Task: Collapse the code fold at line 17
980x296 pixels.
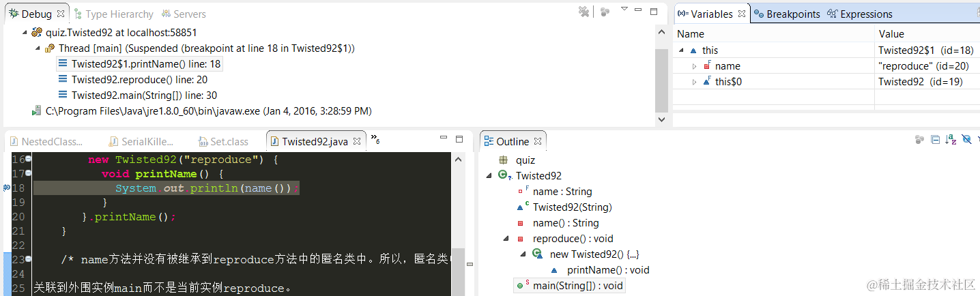Action: click(x=29, y=173)
